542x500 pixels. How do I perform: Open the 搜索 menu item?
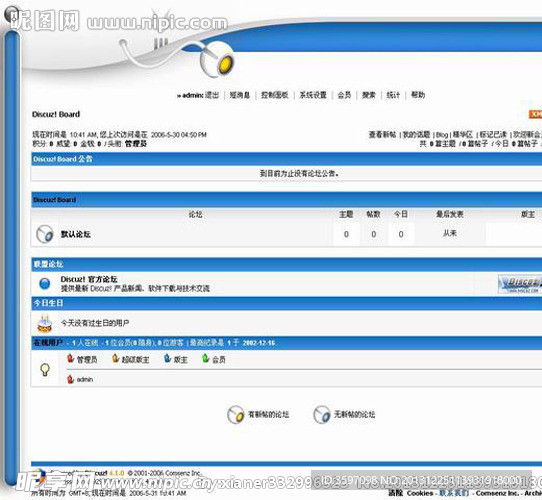(x=368, y=95)
